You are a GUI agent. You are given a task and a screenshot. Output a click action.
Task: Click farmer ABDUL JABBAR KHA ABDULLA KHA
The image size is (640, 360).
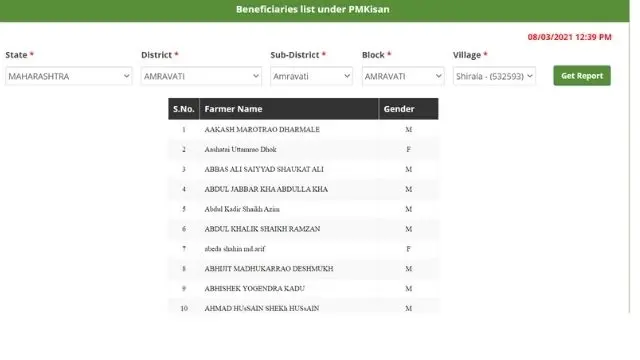pos(266,189)
